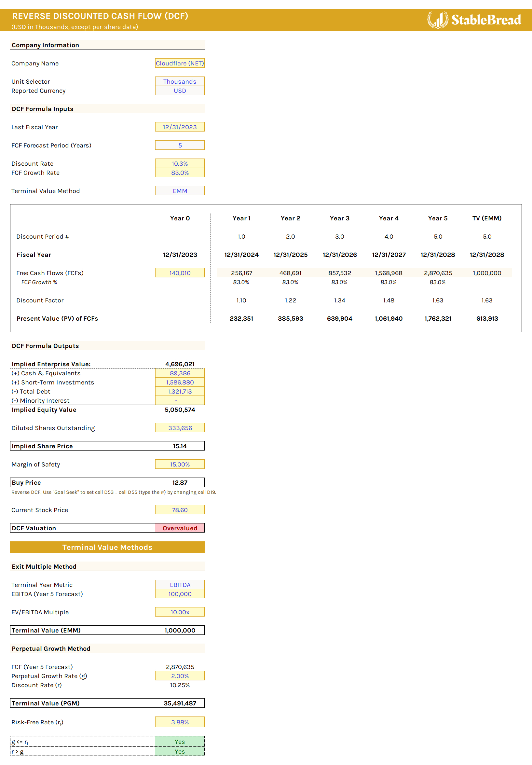Image resolution: width=532 pixels, height=765 pixels.
Task: Select the Company Name field showing Cloudflare (NET)
Action: (x=180, y=63)
